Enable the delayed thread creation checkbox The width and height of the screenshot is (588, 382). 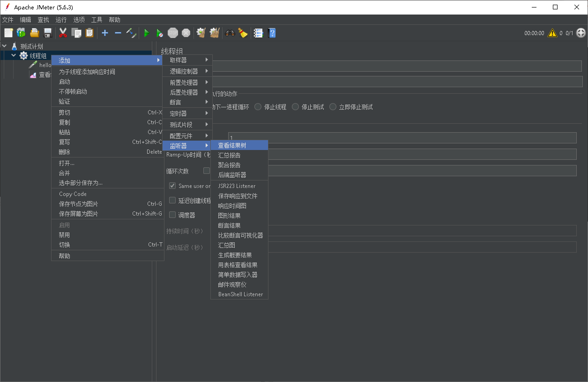pyautogui.click(x=172, y=200)
